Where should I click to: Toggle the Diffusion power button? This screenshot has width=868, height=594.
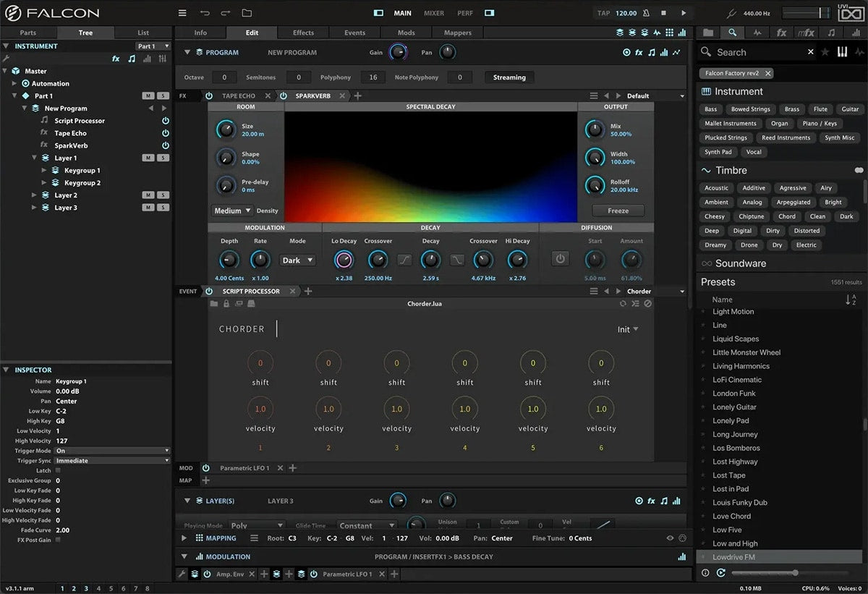click(x=560, y=259)
